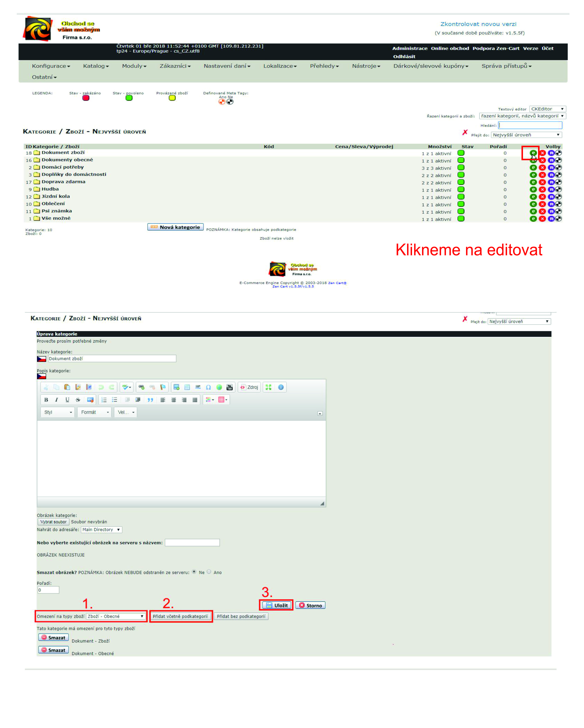
Task: Open the Katalog menu
Action: click(x=96, y=66)
